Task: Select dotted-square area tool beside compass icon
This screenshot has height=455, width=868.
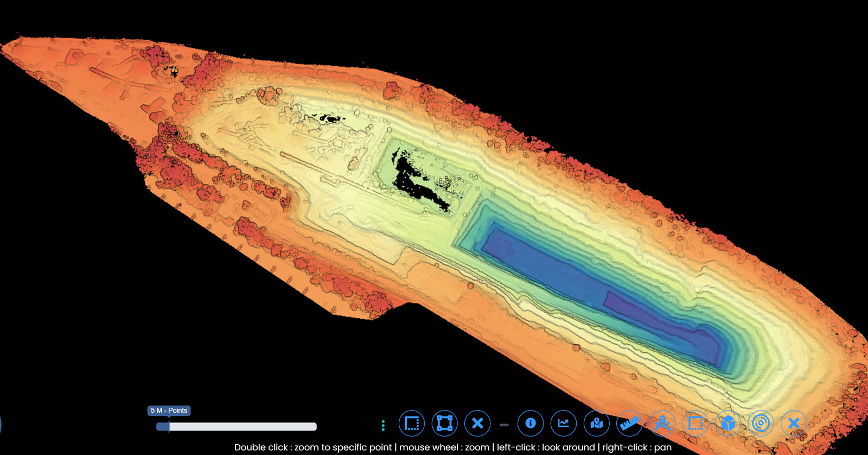Action: click(695, 424)
